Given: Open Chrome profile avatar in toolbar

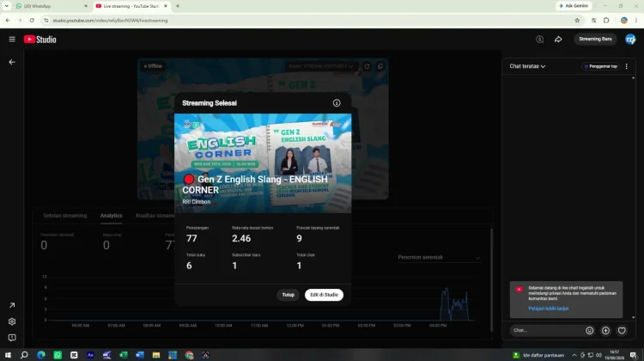Looking at the screenshot, I should 624,20.
